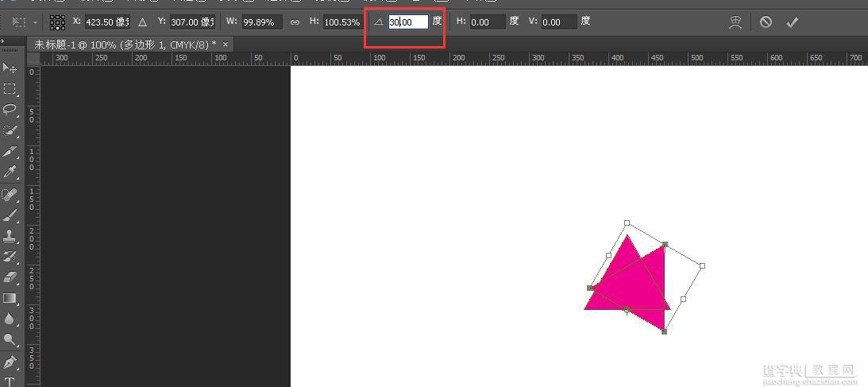The image size is (868, 387).
Task: Select the Lasso tool
Action: coord(10,109)
